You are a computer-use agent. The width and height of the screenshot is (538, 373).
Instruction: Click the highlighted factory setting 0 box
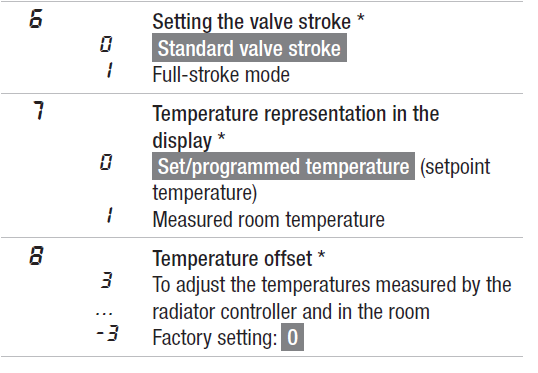[x=293, y=337]
